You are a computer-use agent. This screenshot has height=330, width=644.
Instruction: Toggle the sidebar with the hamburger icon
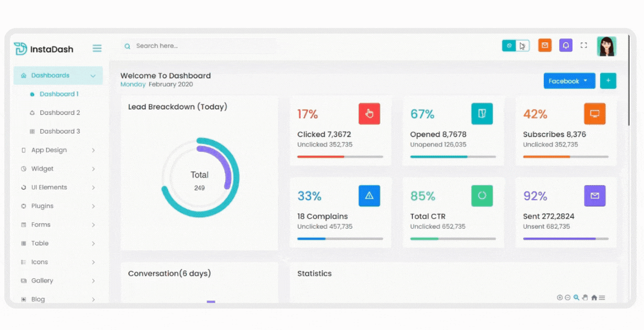[97, 48]
